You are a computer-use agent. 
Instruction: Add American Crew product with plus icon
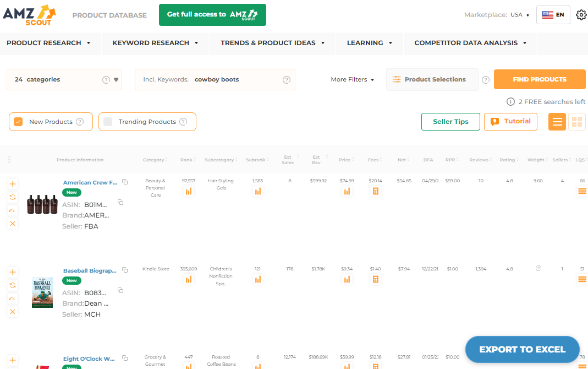pyautogui.click(x=12, y=184)
